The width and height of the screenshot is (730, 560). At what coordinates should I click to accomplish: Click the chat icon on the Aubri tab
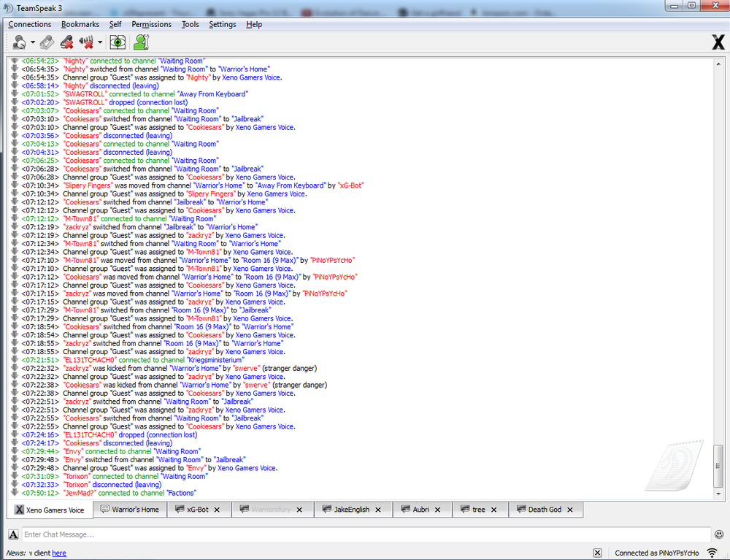tap(405, 510)
